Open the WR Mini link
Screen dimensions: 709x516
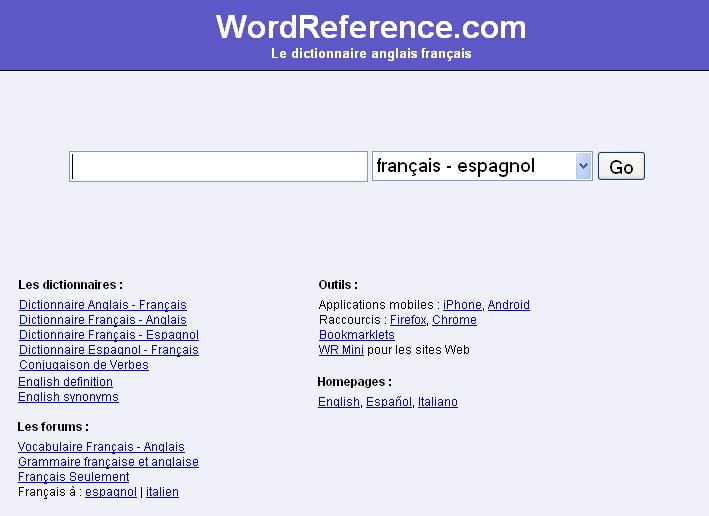[x=341, y=350]
